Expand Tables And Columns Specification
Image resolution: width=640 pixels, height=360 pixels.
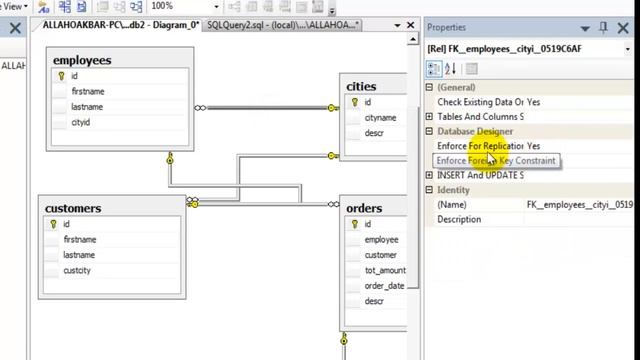pyautogui.click(x=429, y=116)
